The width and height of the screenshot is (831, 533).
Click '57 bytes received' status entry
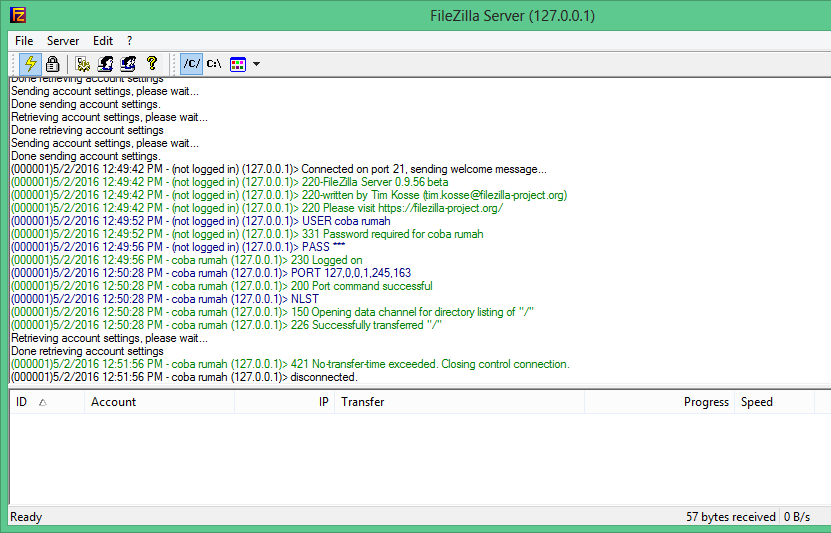point(731,517)
